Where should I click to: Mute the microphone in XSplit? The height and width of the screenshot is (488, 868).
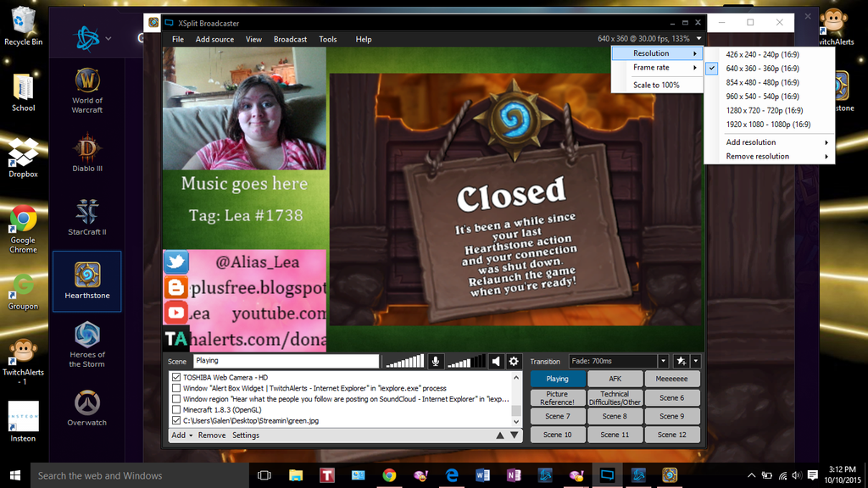pos(436,361)
